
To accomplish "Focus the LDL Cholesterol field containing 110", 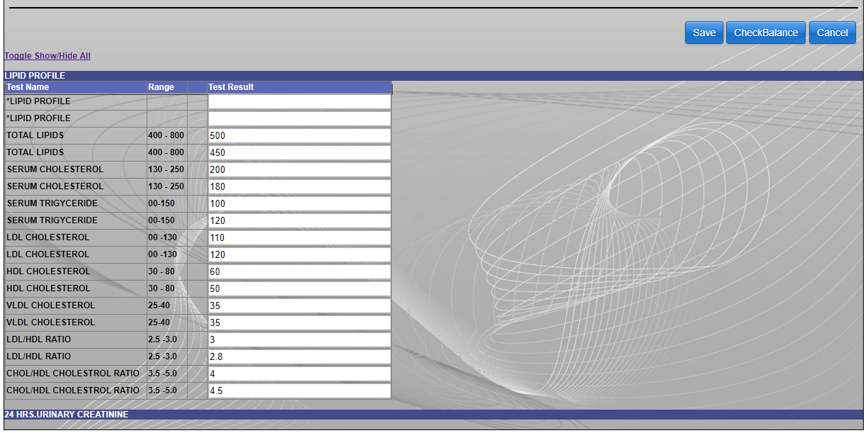I will pos(299,237).
